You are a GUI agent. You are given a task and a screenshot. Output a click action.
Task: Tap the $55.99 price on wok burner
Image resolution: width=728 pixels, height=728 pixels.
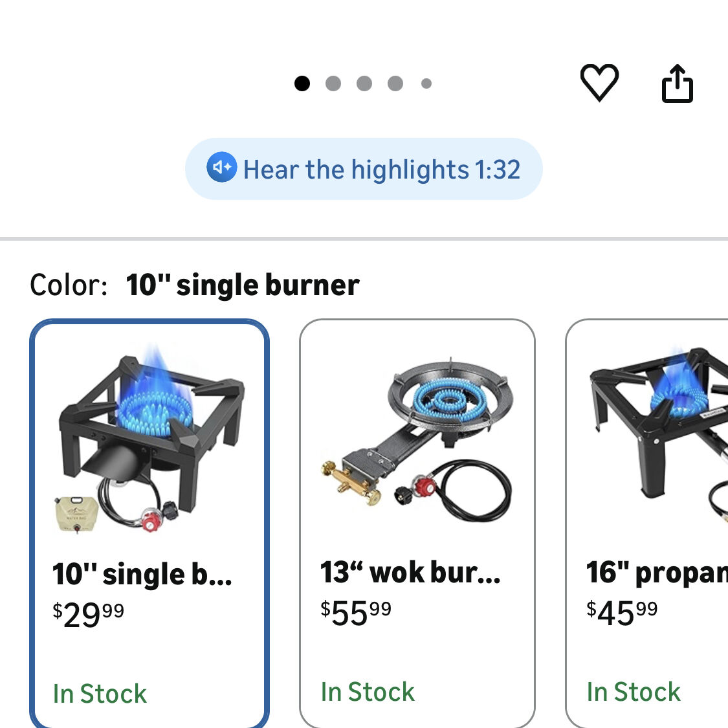point(356,613)
